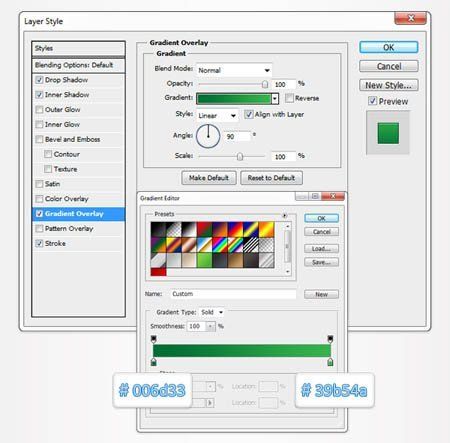Select Blending Options: Default
450x443 pixels.
(79, 65)
